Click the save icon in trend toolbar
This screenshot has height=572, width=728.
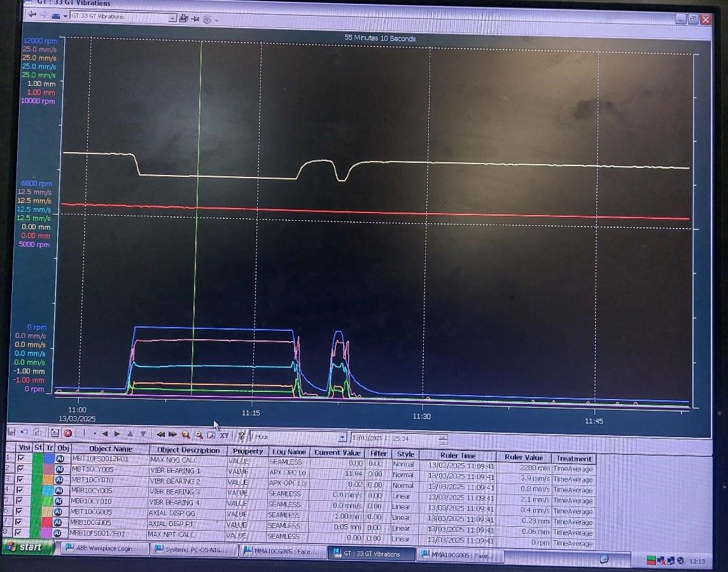(11, 432)
